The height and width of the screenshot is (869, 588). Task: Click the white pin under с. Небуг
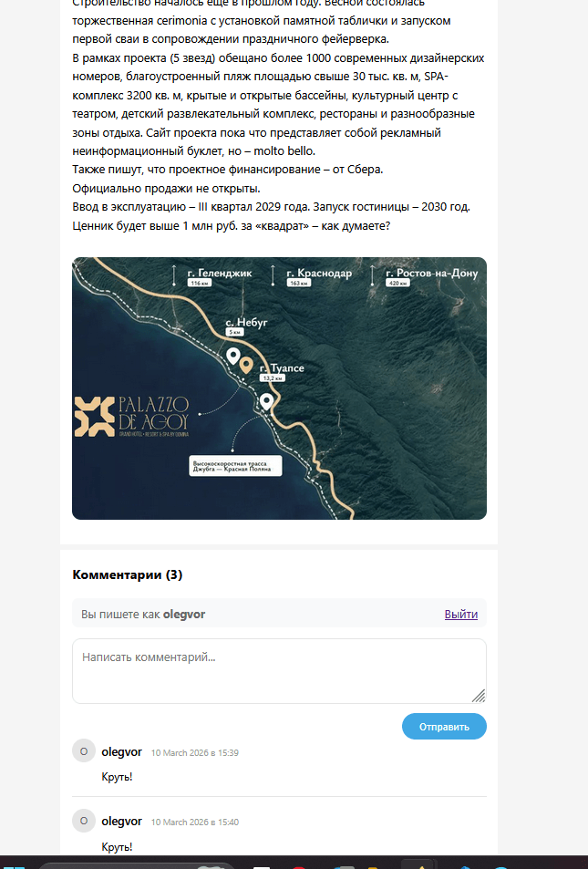232,356
